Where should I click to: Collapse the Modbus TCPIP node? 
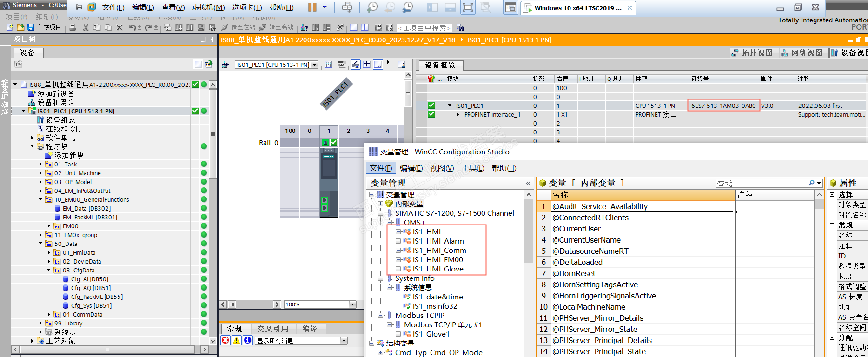click(x=381, y=315)
